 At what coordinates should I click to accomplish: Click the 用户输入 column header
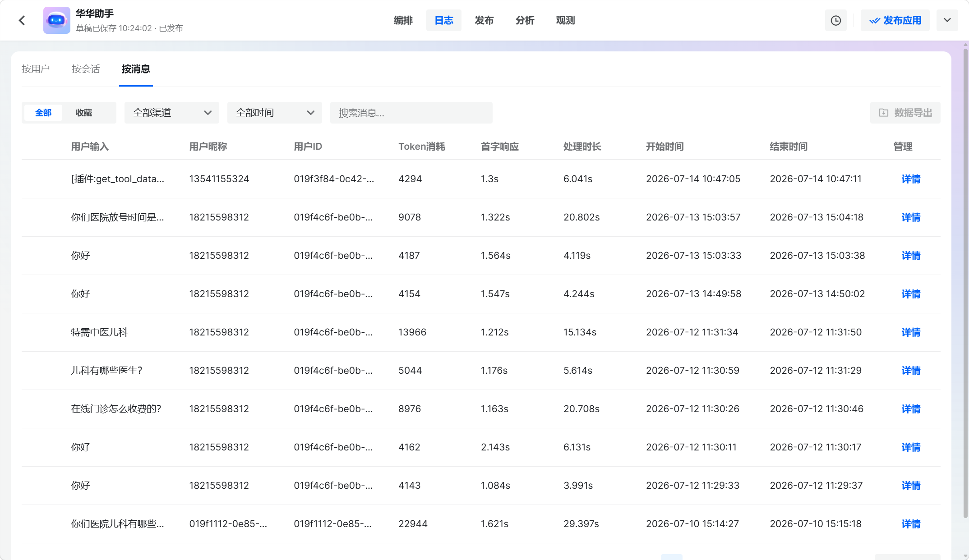[90, 147]
